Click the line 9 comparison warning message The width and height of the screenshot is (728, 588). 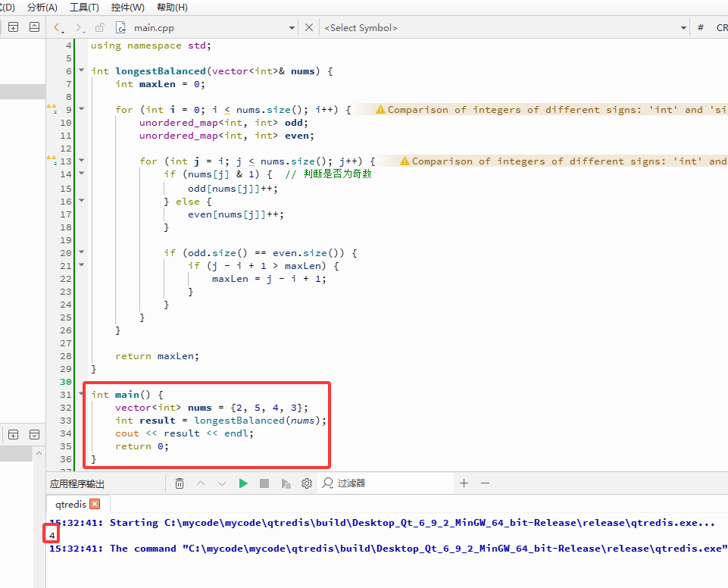coord(551,110)
